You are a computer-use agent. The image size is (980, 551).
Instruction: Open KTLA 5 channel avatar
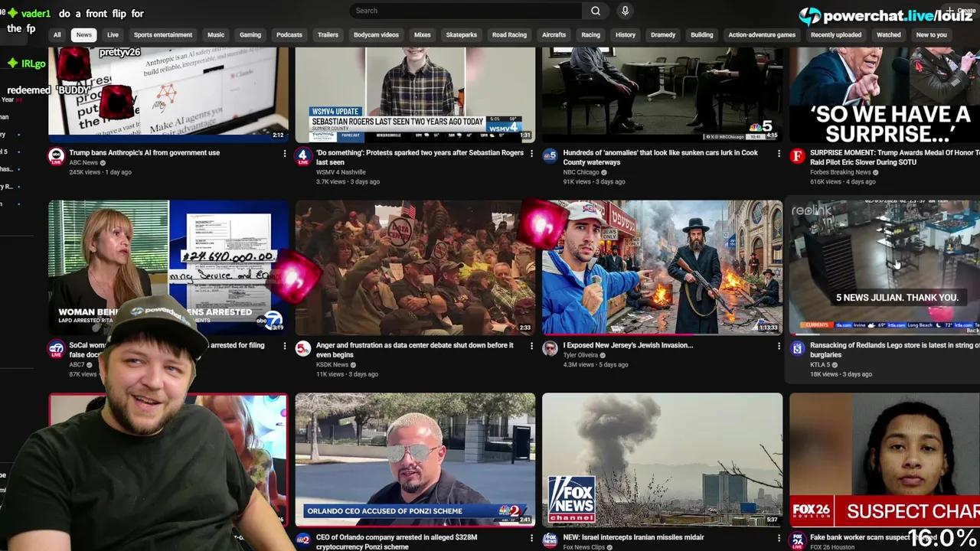tap(797, 349)
